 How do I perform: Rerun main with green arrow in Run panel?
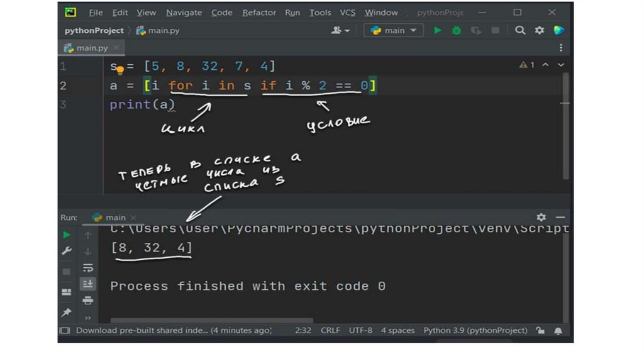[x=67, y=235]
